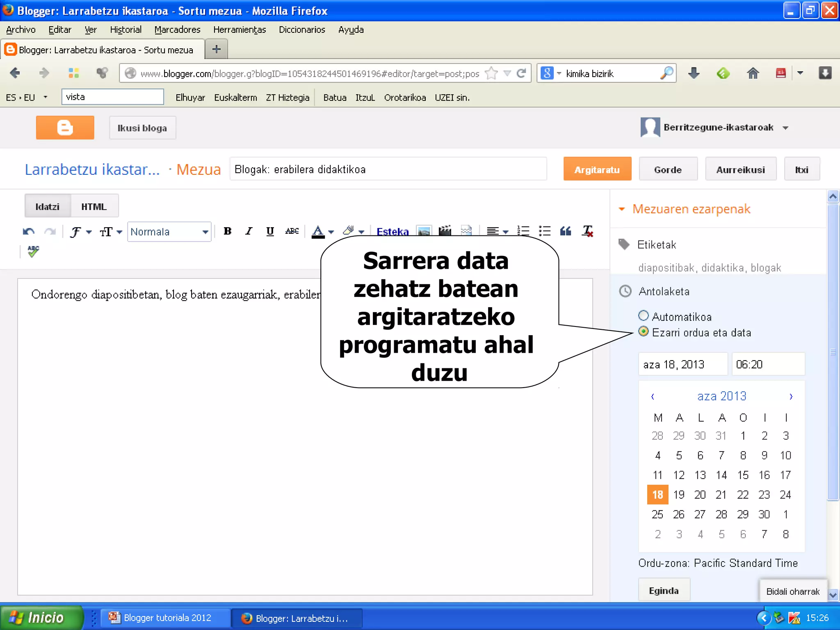The width and height of the screenshot is (840, 630).
Task: Click the Aurreikusi preview button
Action: tap(740, 169)
